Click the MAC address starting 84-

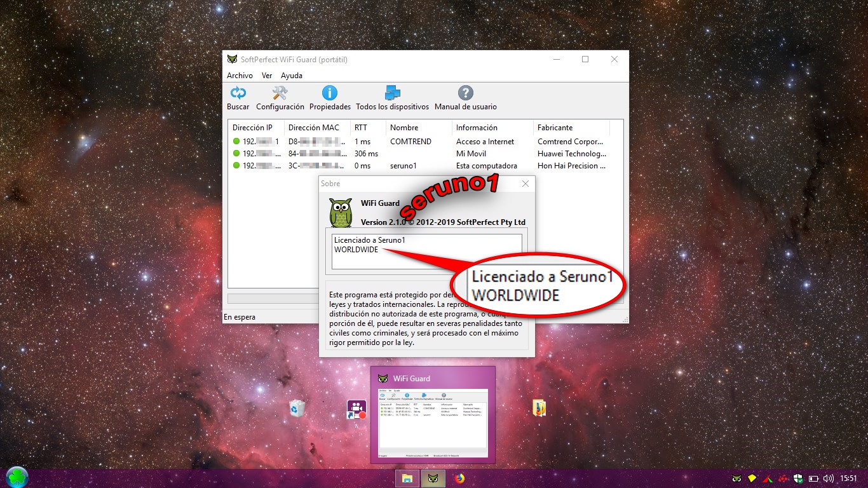pos(317,154)
